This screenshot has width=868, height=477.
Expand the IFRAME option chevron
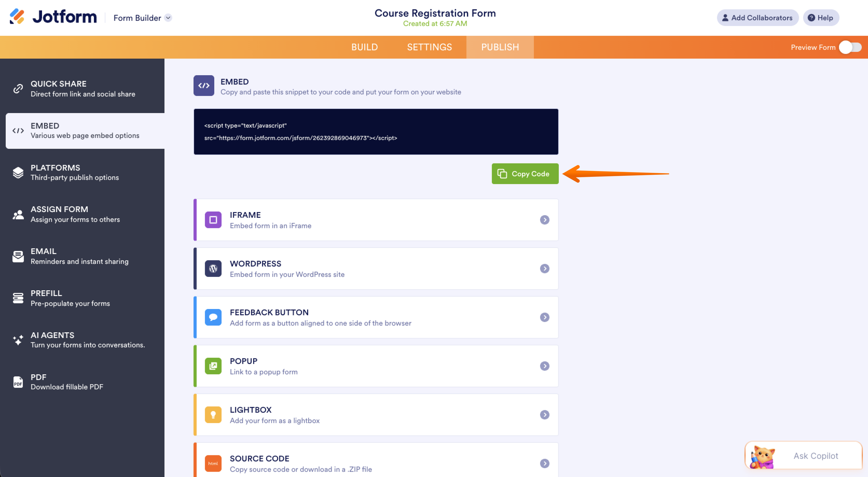(545, 220)
